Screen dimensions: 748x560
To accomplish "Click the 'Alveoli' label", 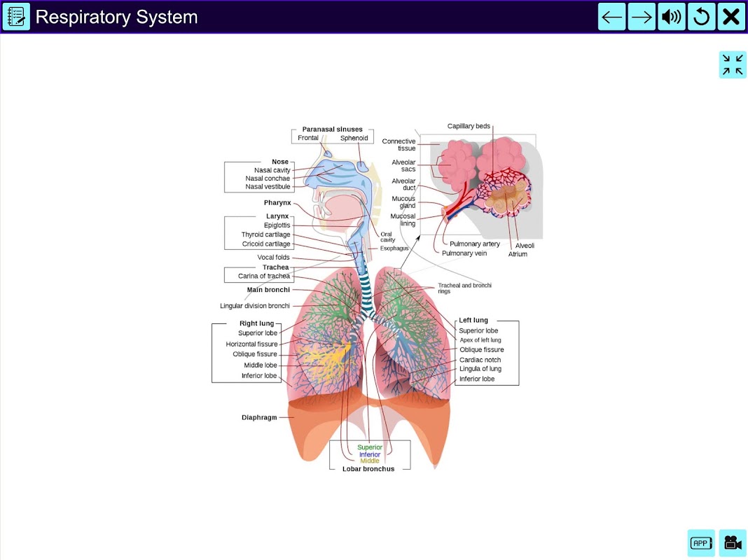I will tap(525, 246).
